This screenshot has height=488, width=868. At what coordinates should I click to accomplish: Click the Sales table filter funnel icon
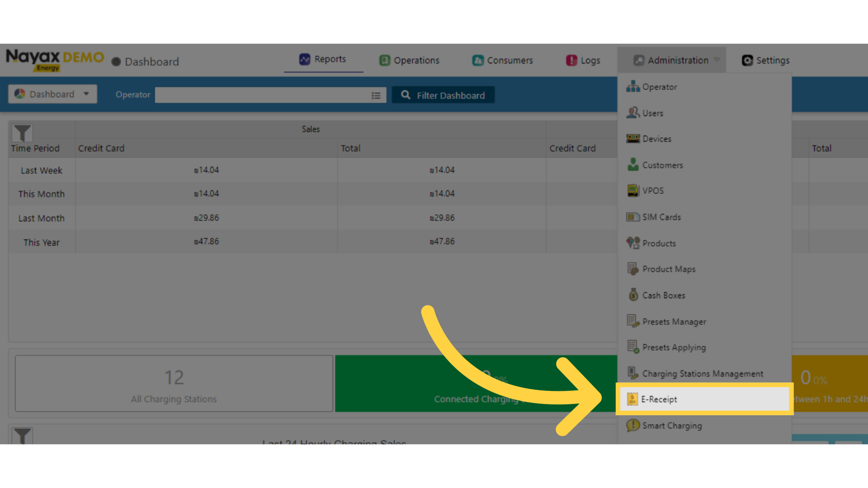click(22, 133)
